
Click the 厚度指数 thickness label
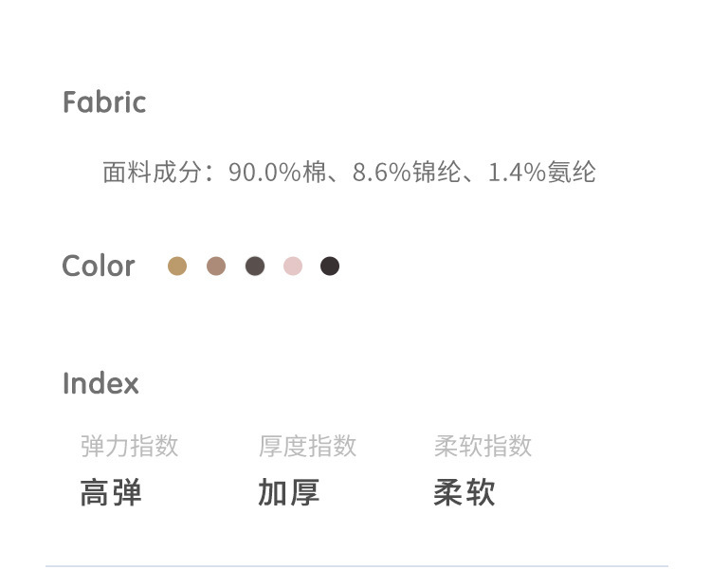point(307,446)
